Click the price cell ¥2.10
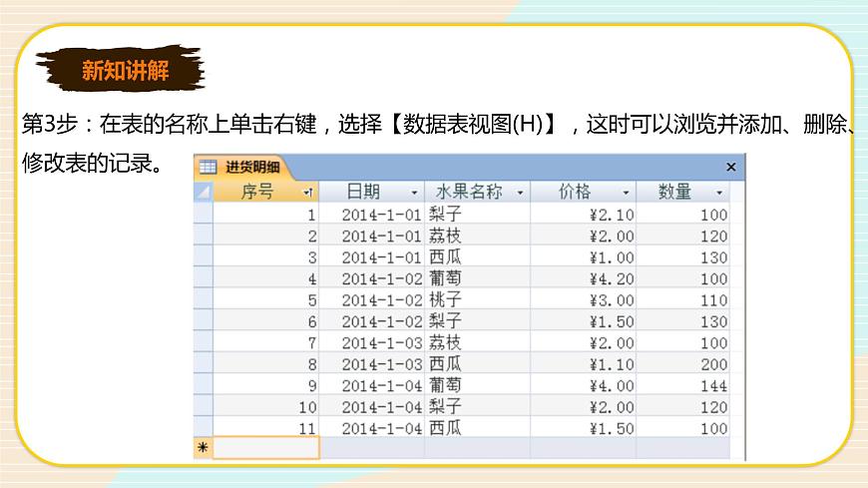 pyautogui.click(x=583, y=214)
